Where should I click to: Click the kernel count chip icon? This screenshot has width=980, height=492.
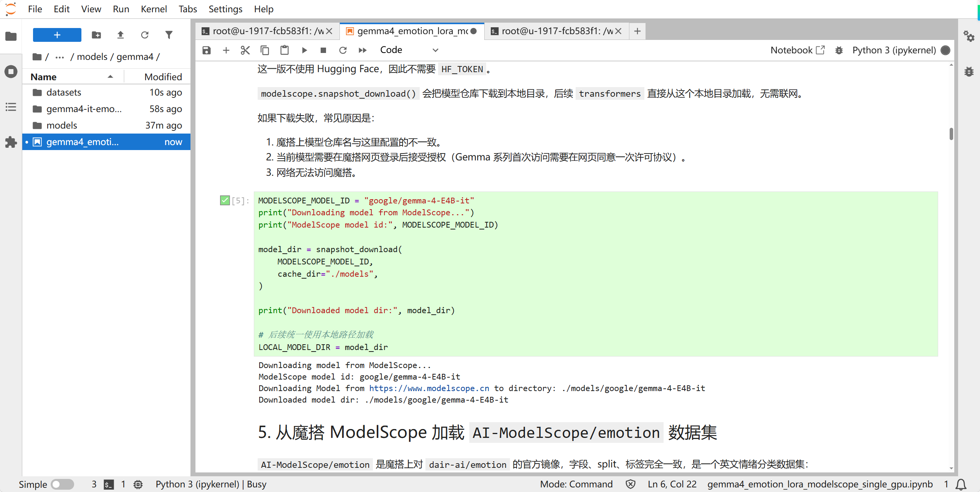pos(138,484)
